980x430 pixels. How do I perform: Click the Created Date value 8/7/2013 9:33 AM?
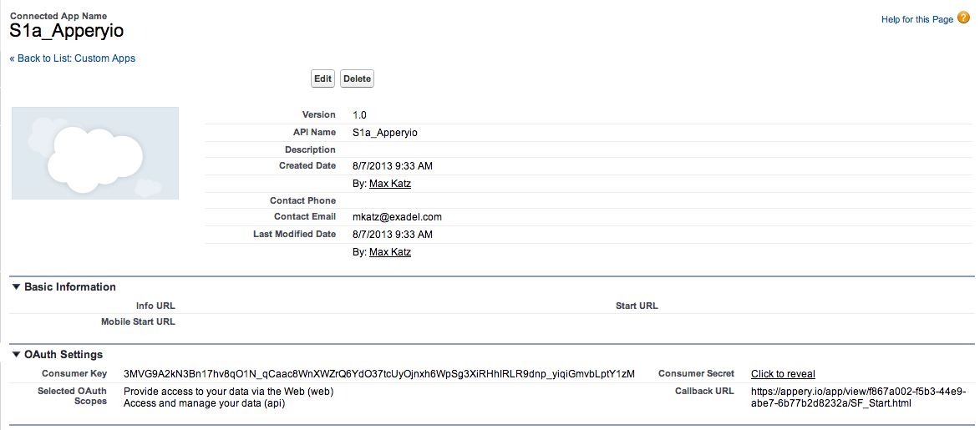(x=393, y=166)
